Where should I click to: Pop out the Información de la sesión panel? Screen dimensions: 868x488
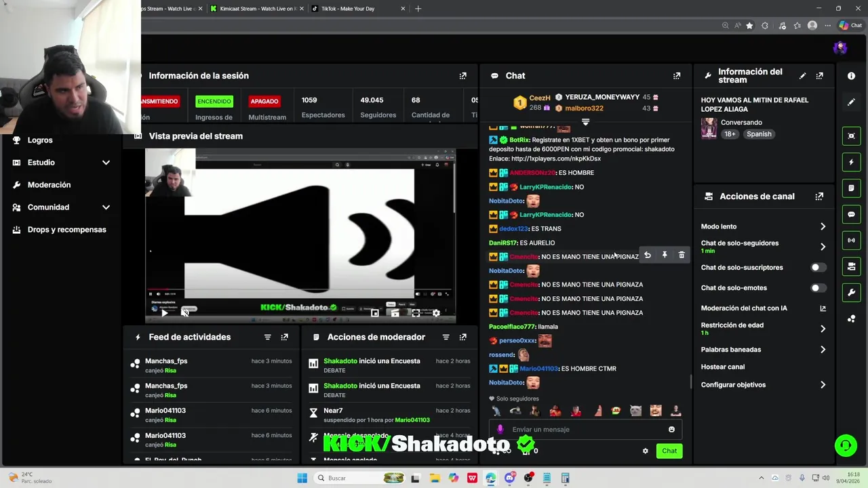(463, 76)
